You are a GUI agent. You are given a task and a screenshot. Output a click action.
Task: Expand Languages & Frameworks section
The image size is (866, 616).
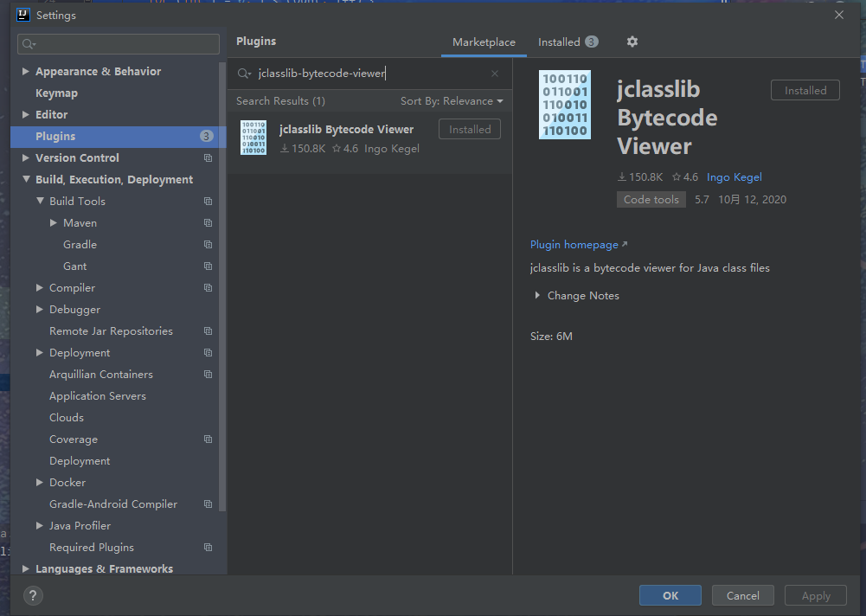click(25, 568)
